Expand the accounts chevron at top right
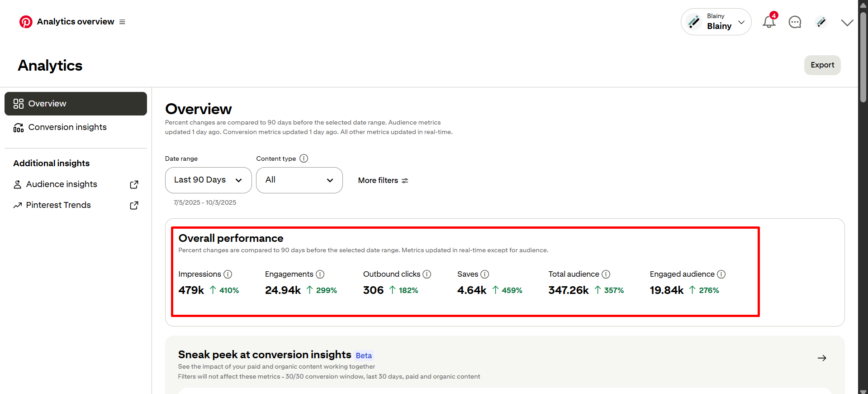The height and width of the screenshot is (394, 868). click(x=847, y=22)
